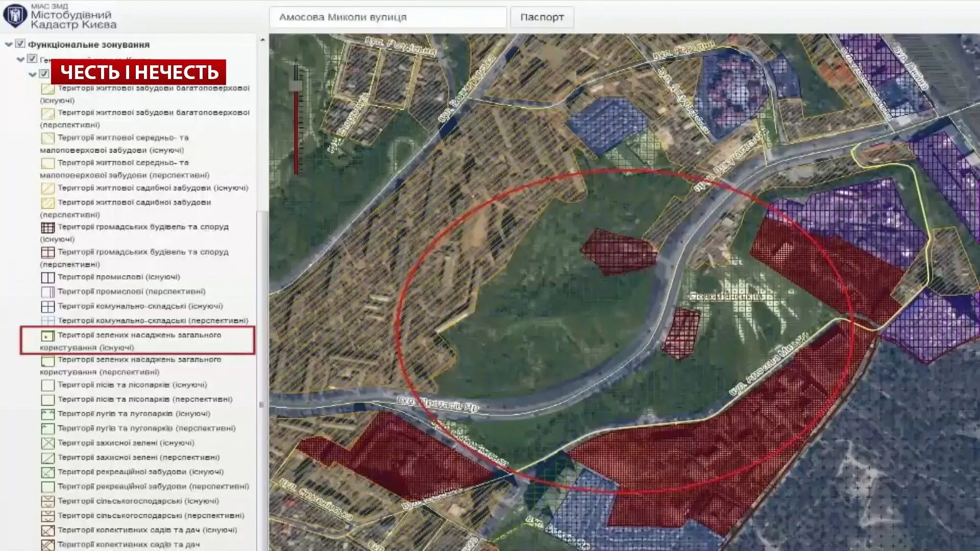
Task: Click the meadows and meadow parks (існуючі) icon
Action: pyautogui.click(x=47, y=414)
